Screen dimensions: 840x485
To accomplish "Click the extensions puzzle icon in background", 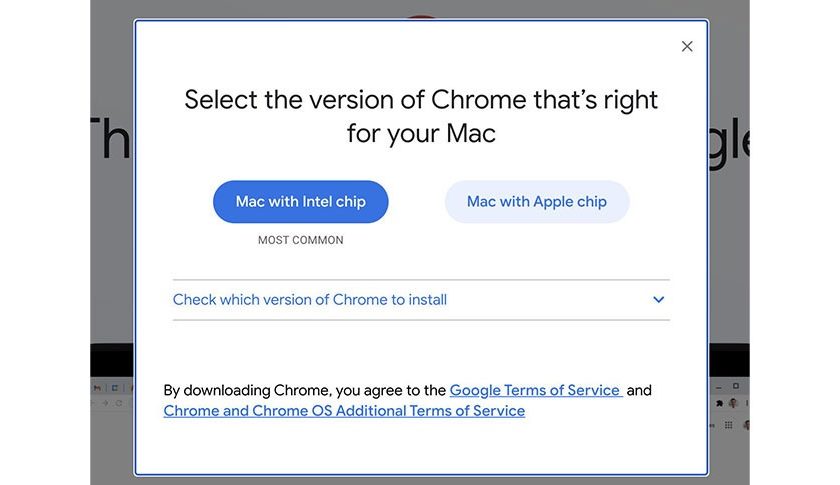I will coord(720,403).
